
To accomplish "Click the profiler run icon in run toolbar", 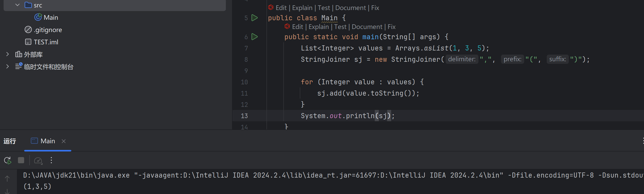I will click(x=38, y=160).
